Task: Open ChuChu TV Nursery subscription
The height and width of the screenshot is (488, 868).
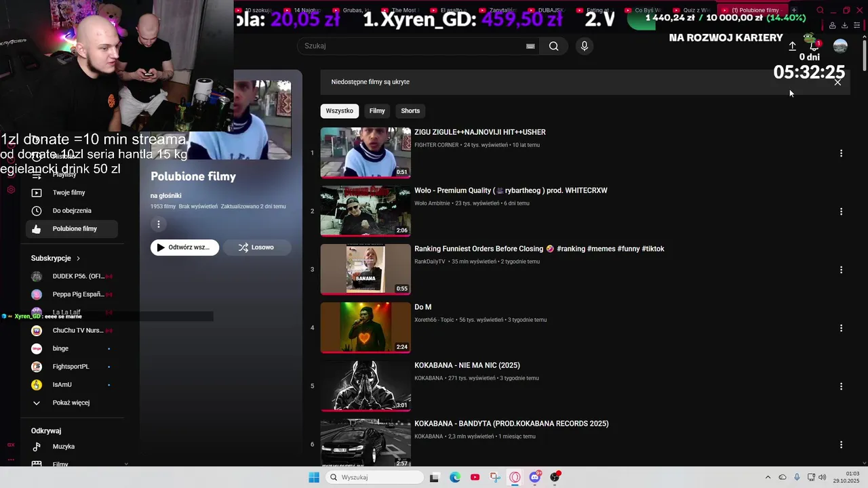Action: pyautogui.click(x=71, y=331)
